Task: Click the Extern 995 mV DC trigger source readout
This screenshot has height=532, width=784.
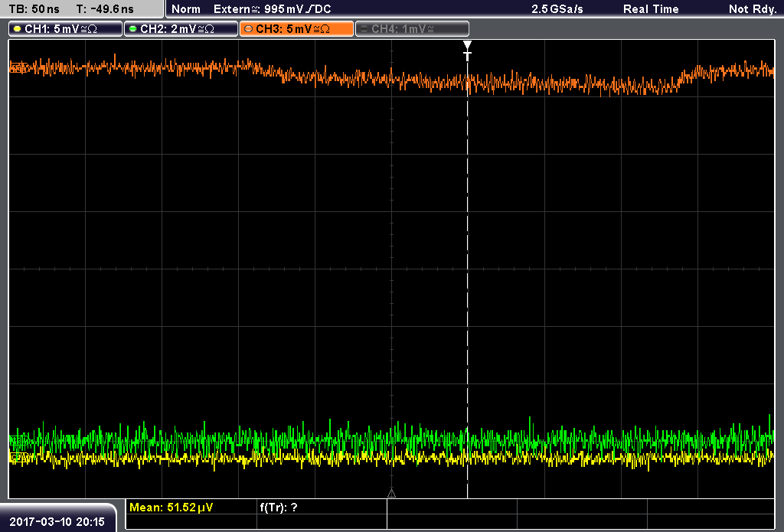Action: tap(272, 9)
